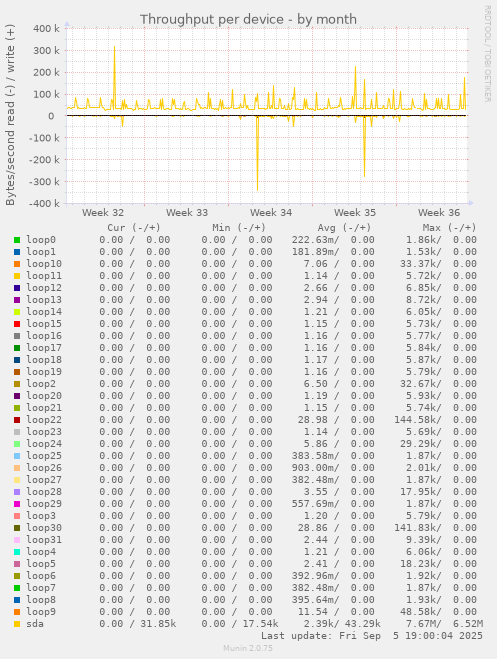Click the 'loop26' legend label
The width and height of the screenshot is (497, 659).
[x=44, y=467]
